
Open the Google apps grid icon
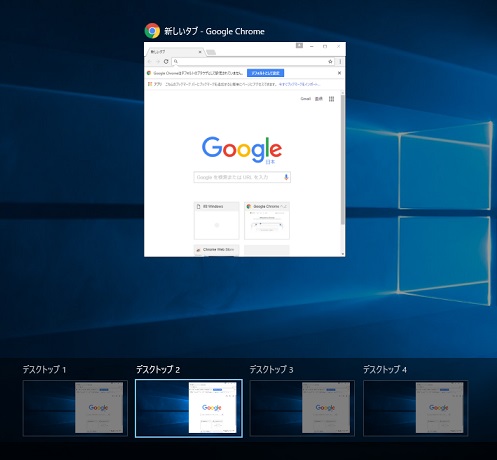(331, 99)
